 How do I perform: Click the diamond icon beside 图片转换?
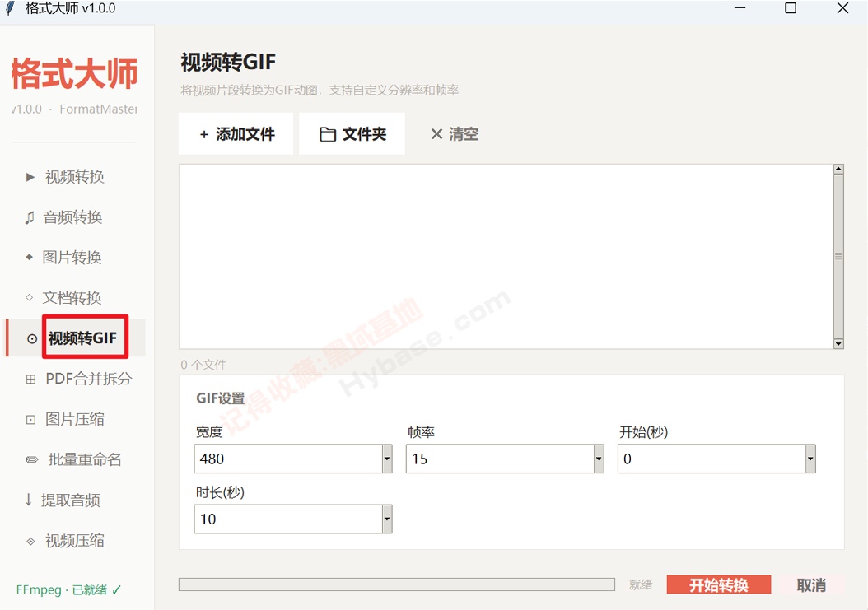30,257
